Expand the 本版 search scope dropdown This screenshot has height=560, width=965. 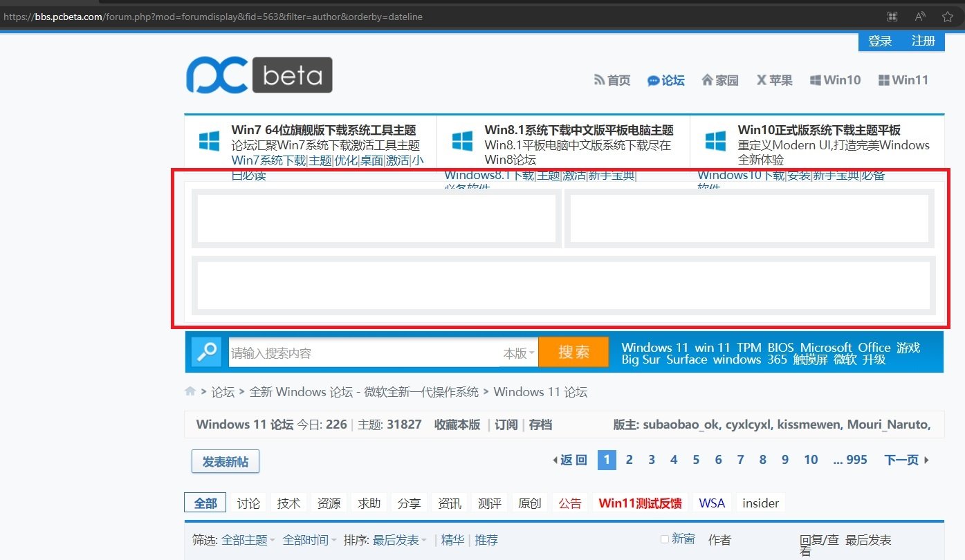click(x=519, y=353)
